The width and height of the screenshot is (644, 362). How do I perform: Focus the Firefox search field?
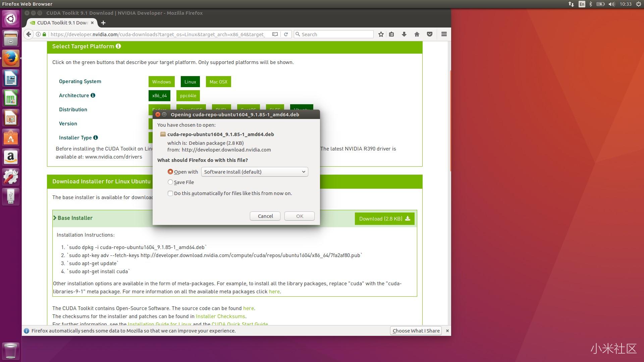334,34
